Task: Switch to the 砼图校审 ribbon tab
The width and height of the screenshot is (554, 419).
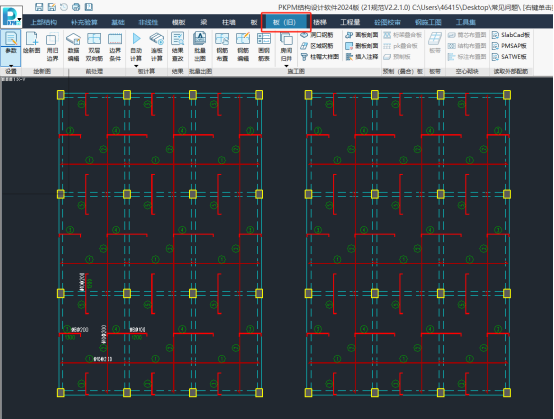Action: (x=387, y=22)
